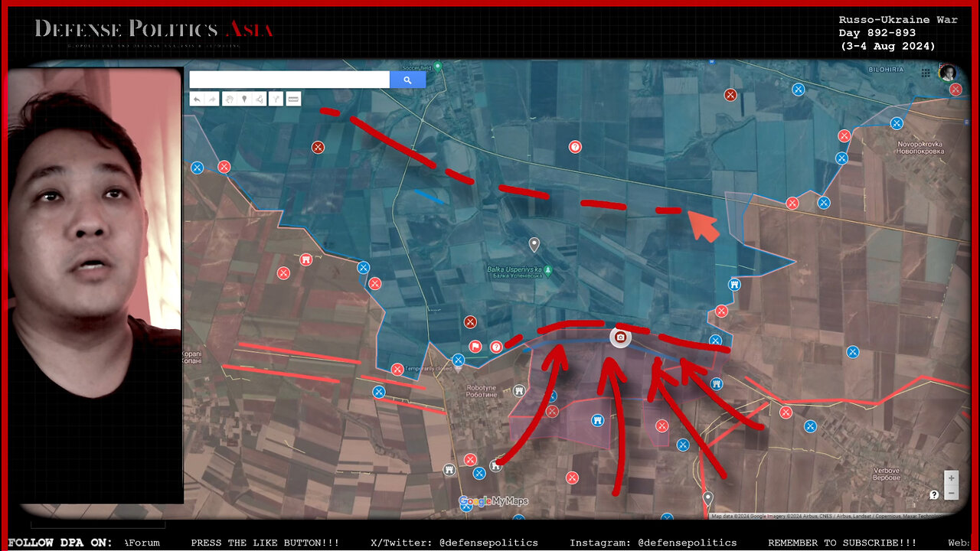This screenshot has width=980, height=551.
Task: Click the Robotyne village label
Action: point(482,392)
